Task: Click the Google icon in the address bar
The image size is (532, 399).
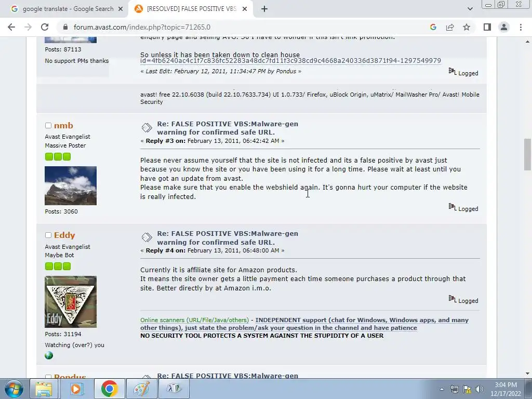Action: 433,27
